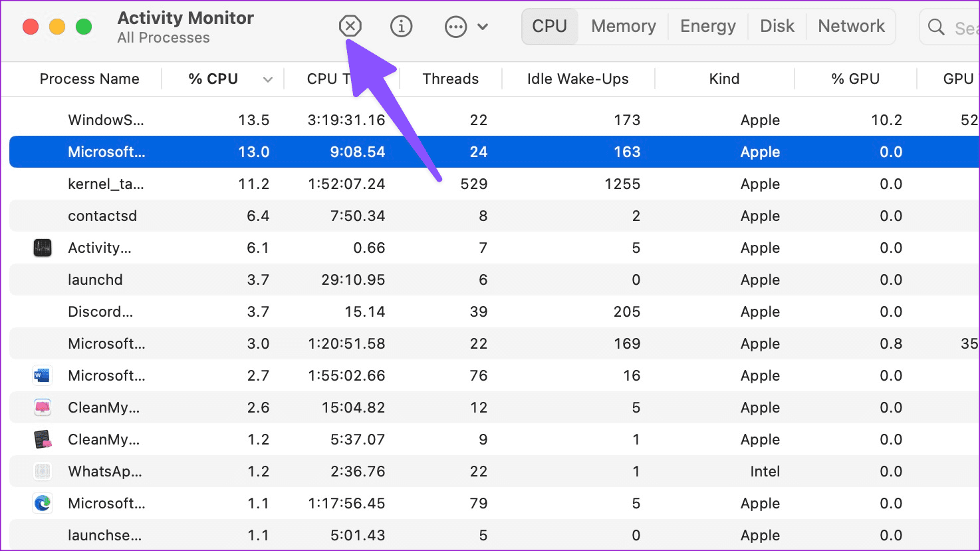This screenshot has height=551, width=980.
Task: Select the Network tab
Action: [x=851, y=26]
